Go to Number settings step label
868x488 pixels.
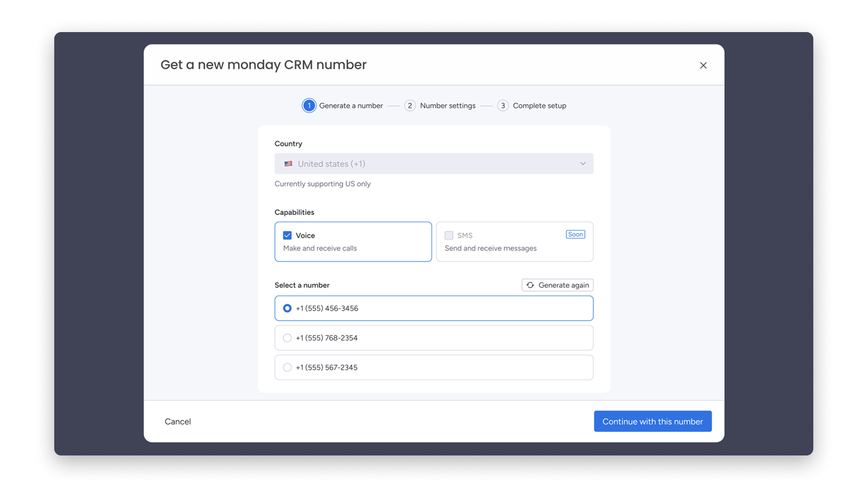tap(448, 106)
